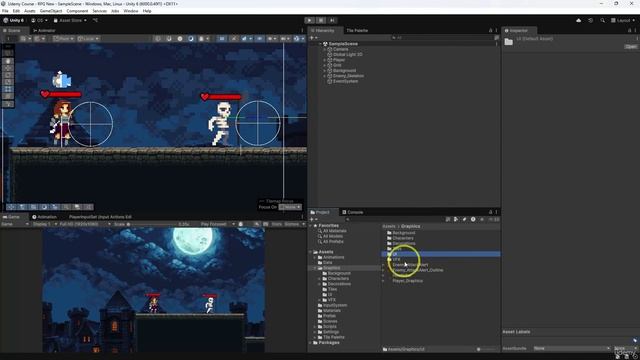This screenshot has height=360, width=640.
Task: Open the Asset Store dropdown
Action: pos(70,20)
